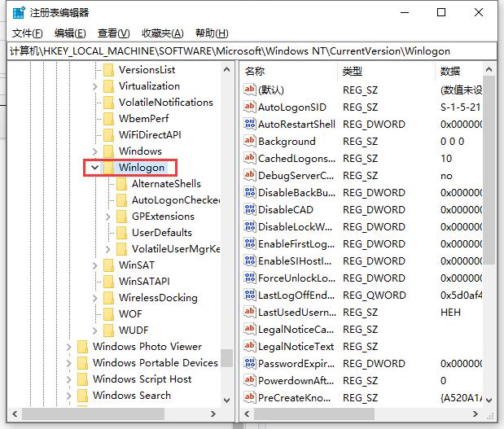Click the VersionsList folder icon

coord(108,70)
